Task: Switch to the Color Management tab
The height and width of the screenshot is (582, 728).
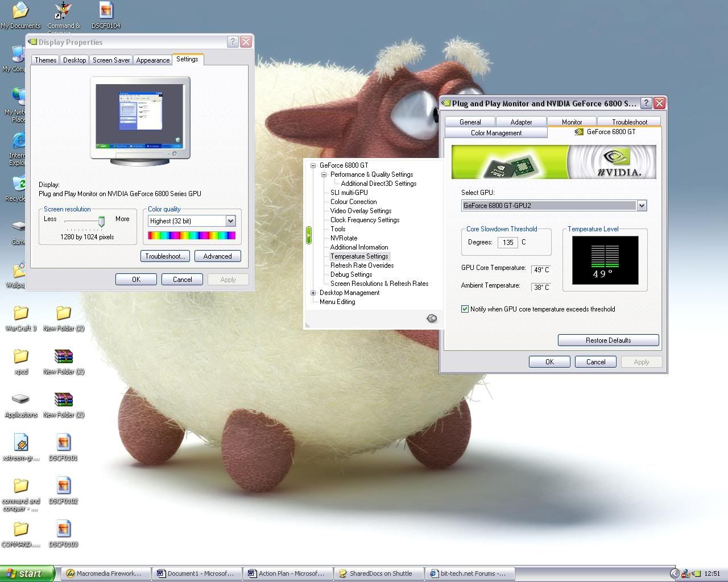Action: (x=496, y=133)
